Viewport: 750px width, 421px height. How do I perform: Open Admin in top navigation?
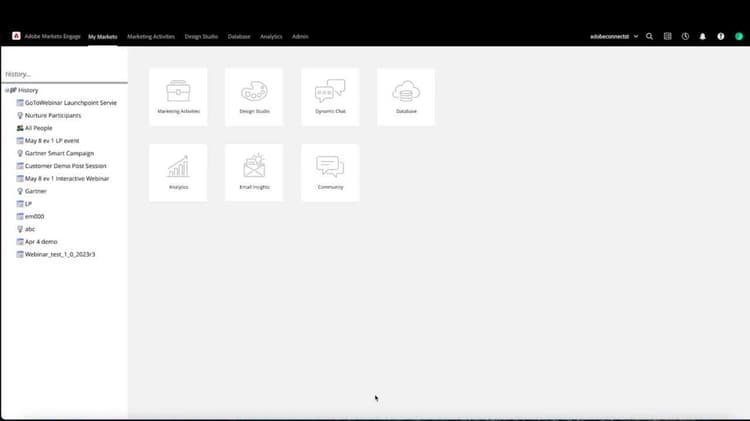point(300,36)
